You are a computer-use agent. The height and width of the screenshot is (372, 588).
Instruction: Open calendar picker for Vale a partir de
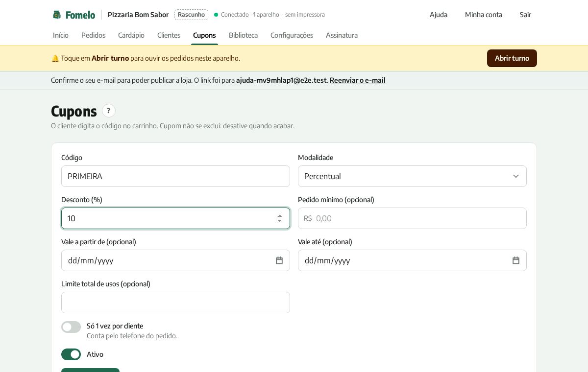pos(279,260)
